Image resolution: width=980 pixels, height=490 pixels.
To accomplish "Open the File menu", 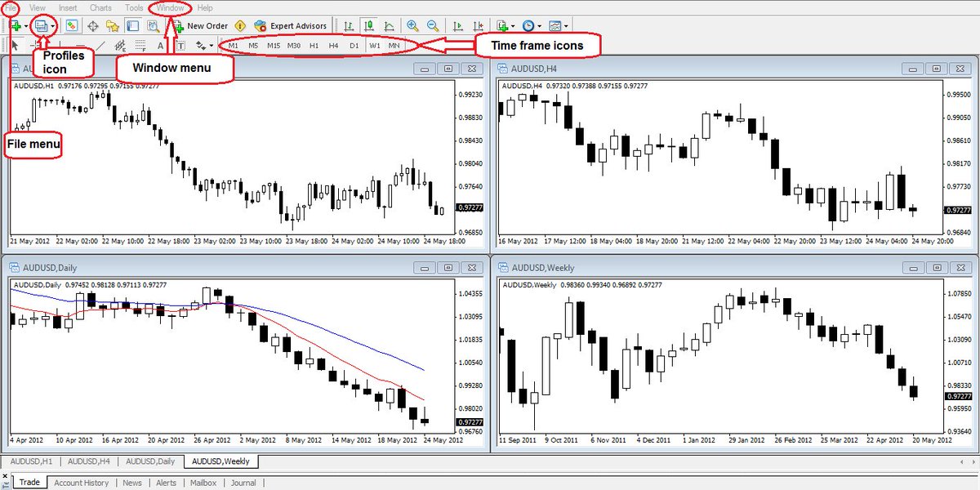I will [12, 7].
